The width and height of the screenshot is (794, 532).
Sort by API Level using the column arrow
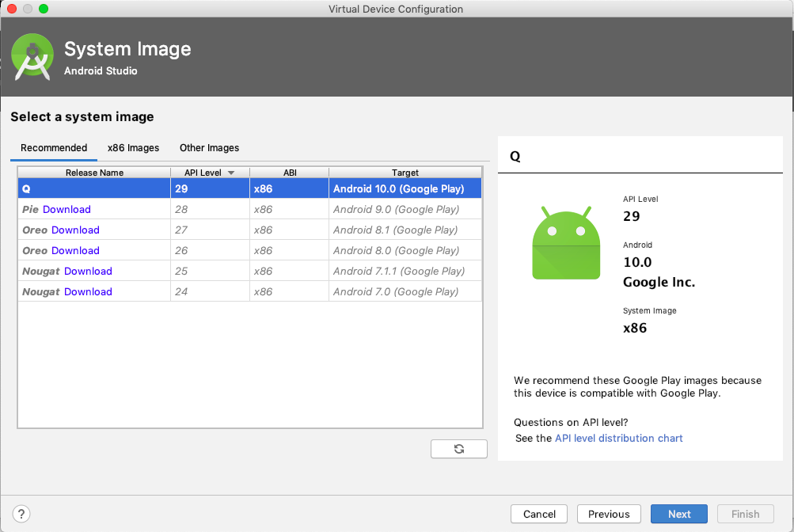coord(231,173)
